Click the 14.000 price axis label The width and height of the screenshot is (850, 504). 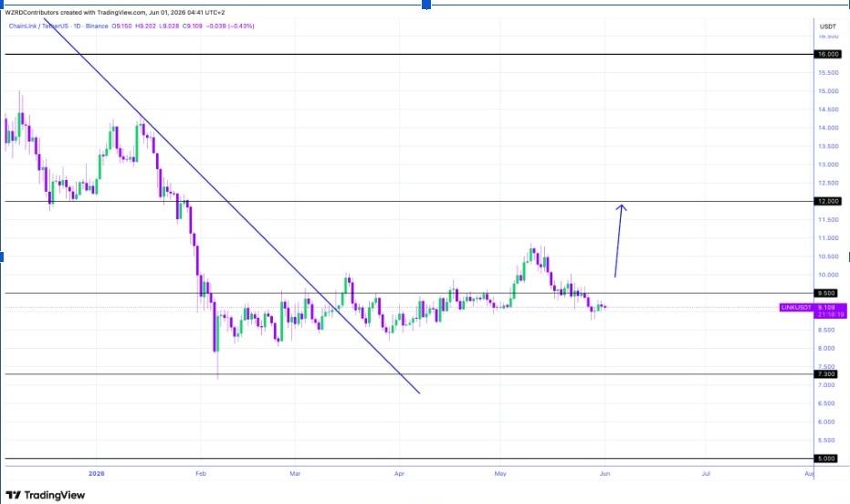(828, 128)
